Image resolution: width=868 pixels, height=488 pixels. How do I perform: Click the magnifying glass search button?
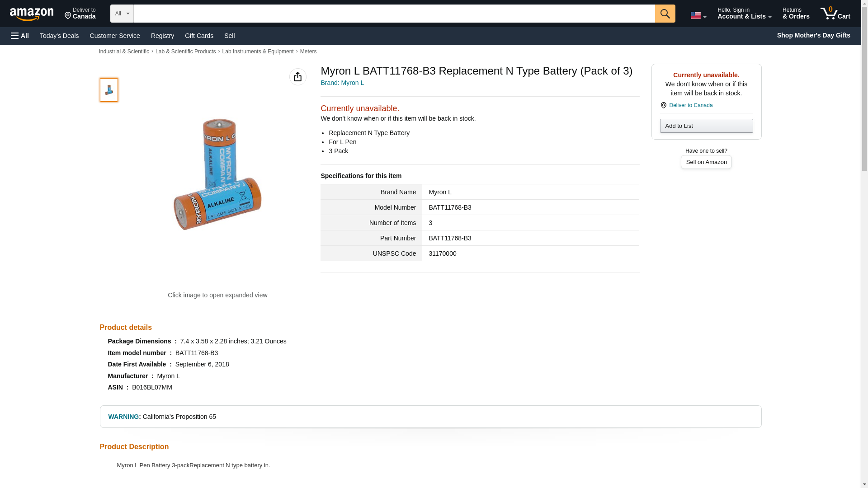(x=665, y=14)
